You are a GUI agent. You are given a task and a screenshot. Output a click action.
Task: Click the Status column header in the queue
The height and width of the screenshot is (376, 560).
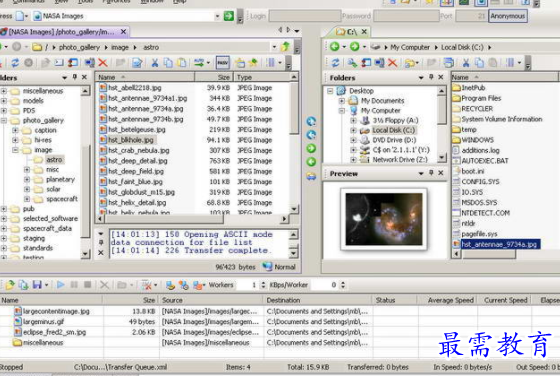(395, 300)
